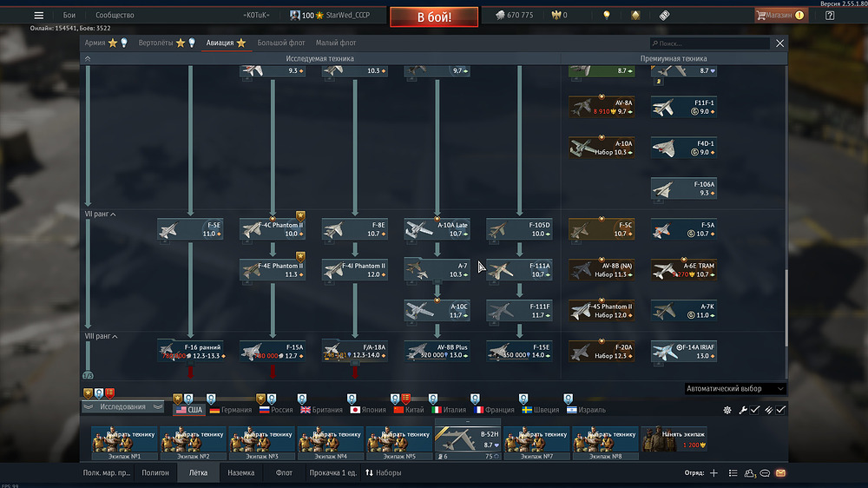This screenshot has height=488, width=868.
Task: Open the Магазин shop cart button
Action: [x=781, y=16]
